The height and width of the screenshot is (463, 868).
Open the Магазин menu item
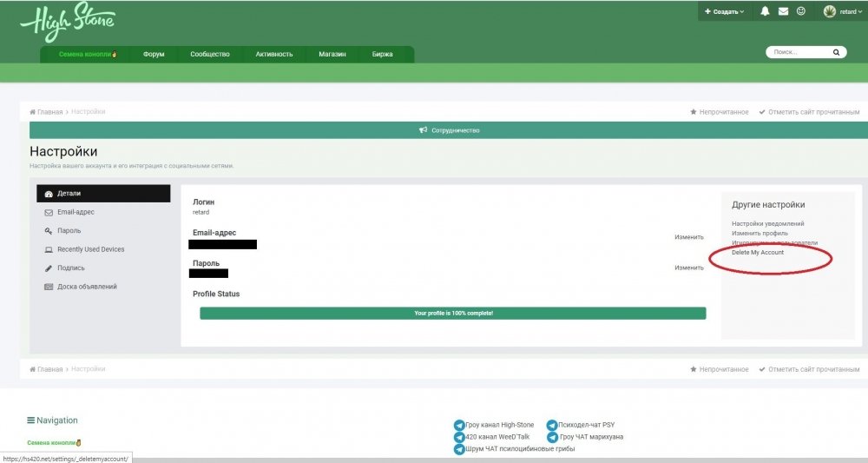click(332, 54)
